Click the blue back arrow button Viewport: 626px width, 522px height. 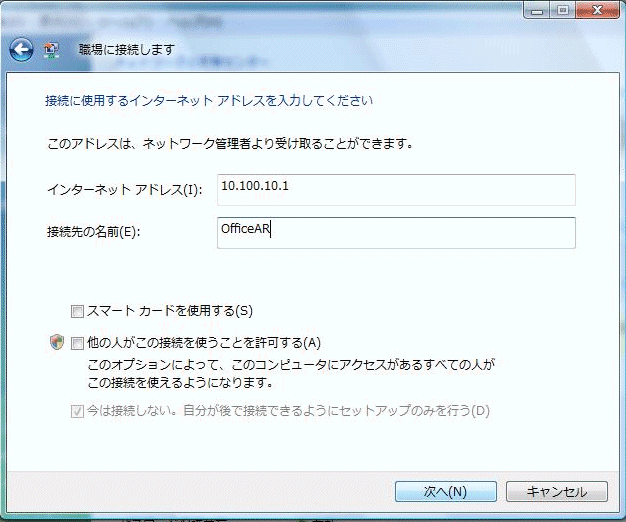coord(21,50)
